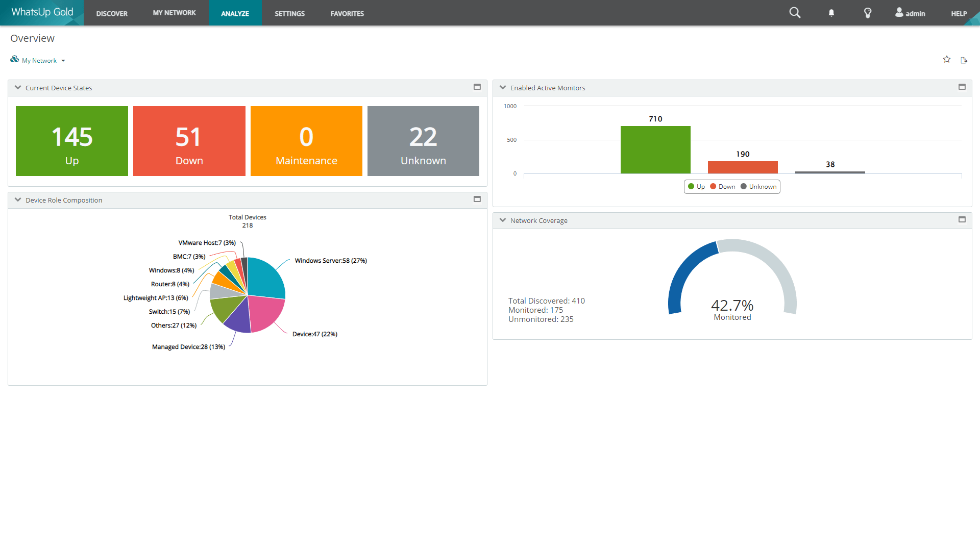
Task: Click the HELP link
Action: 959,13
